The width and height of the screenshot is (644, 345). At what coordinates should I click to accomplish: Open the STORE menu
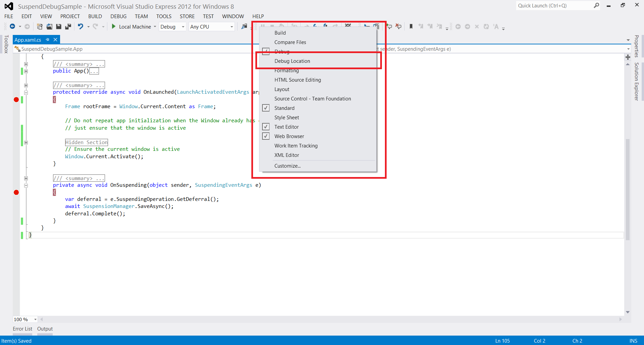tap(187, 16)
